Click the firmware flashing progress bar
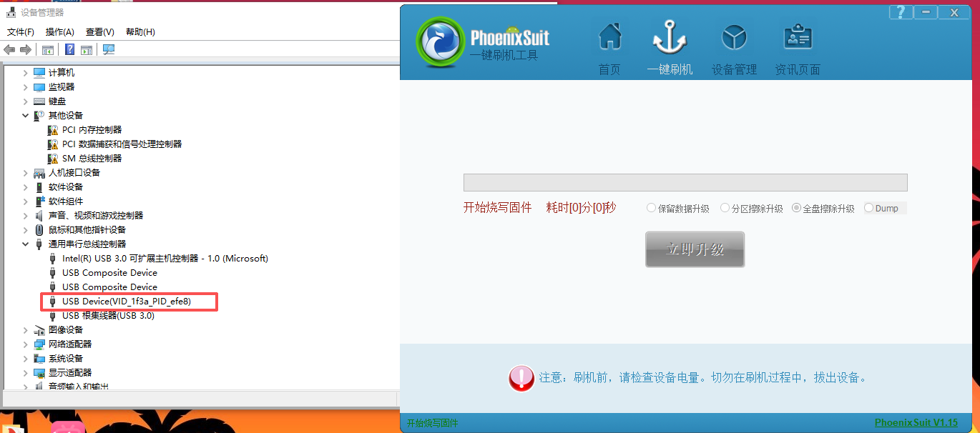980x433 pixels. coord(685,182)
